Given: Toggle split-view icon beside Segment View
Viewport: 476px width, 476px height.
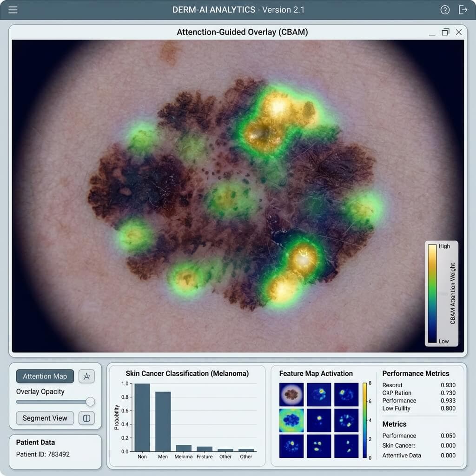Looking at the screenshot, I should tap(86, 418).
